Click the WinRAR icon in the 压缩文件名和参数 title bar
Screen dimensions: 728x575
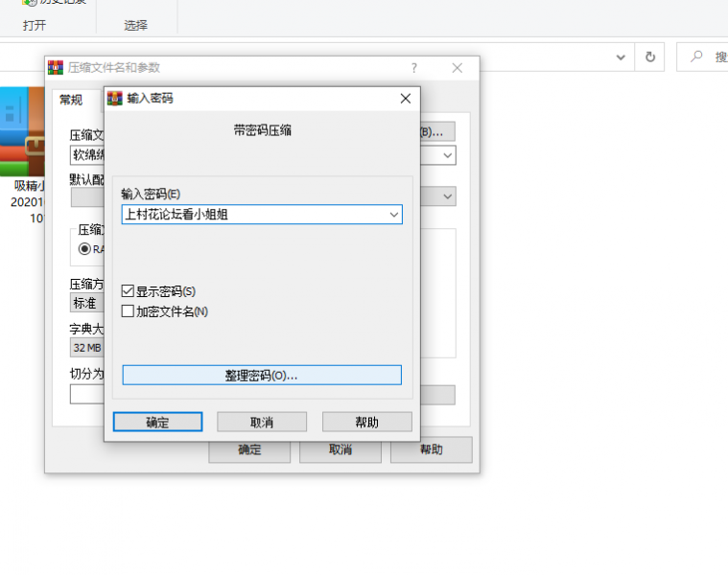point(56,68)
